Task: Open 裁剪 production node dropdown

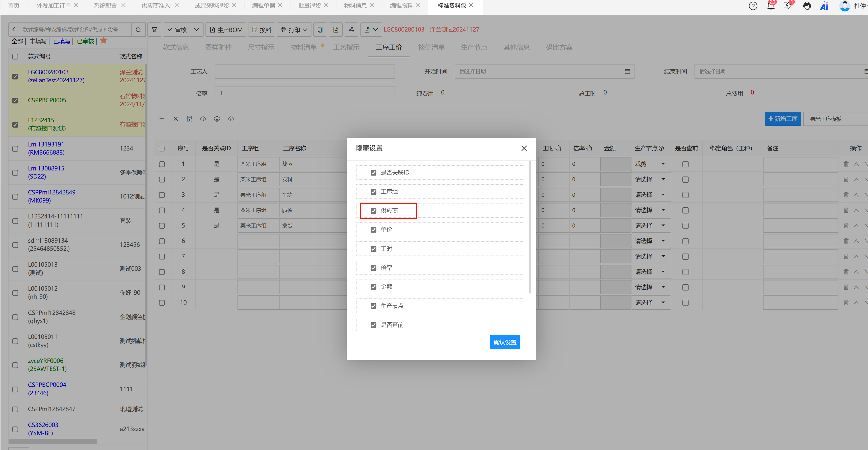Action: pos(650,164)
